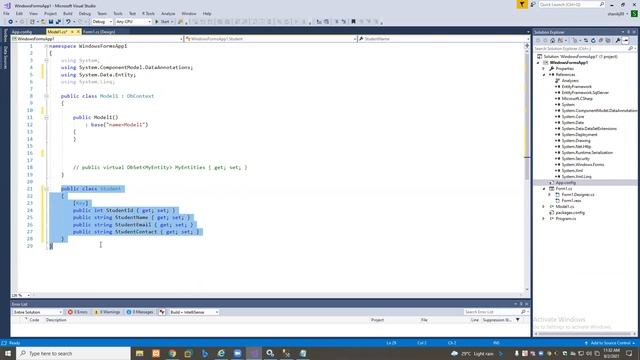640x360 pixels.
Task: Open the Debug configuration dropdown
Action: point(102,22)
